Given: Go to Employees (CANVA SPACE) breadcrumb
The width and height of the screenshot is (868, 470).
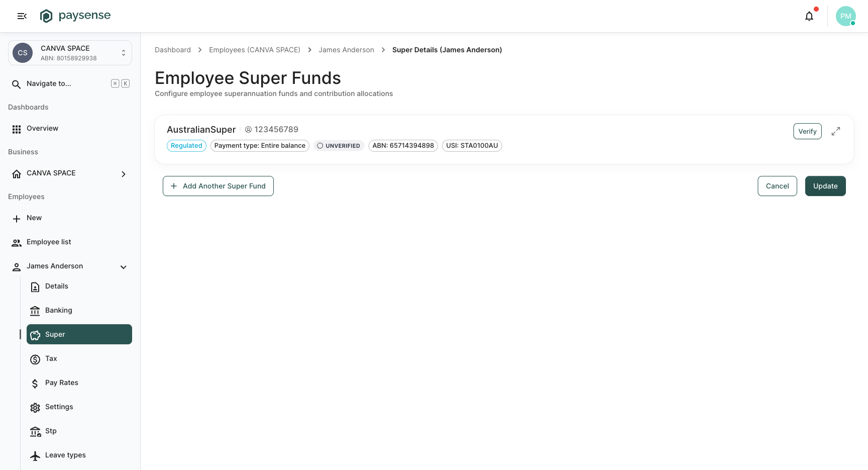Looking at the screenshot, I should click(255, 50).
